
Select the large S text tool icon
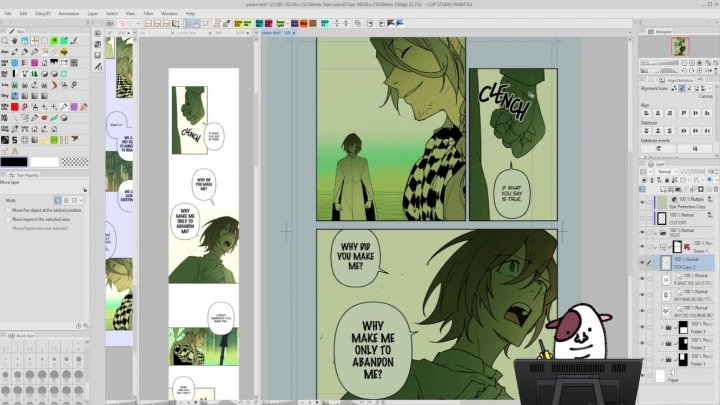[15, 140]
